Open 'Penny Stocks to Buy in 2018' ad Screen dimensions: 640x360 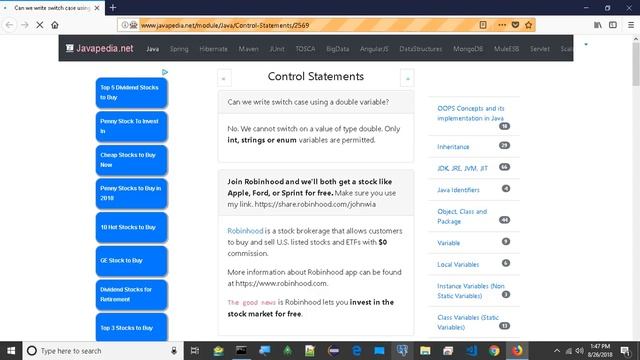(131, 193)
